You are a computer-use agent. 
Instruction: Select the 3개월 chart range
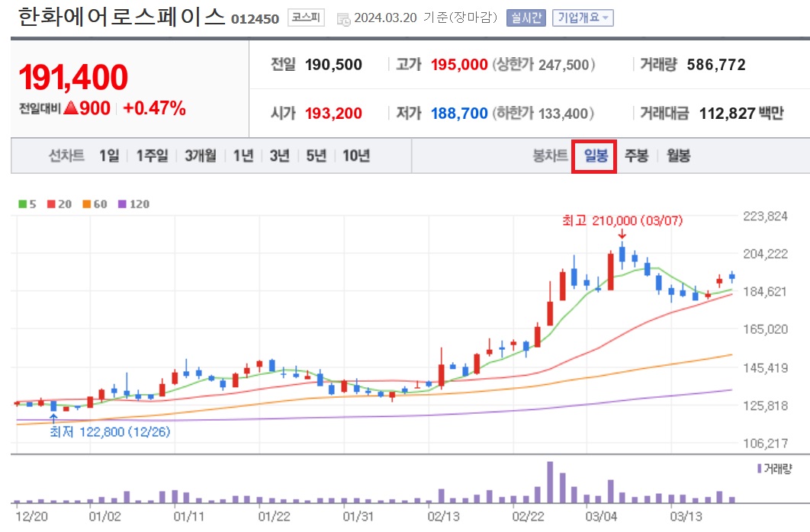pos(201,155)
